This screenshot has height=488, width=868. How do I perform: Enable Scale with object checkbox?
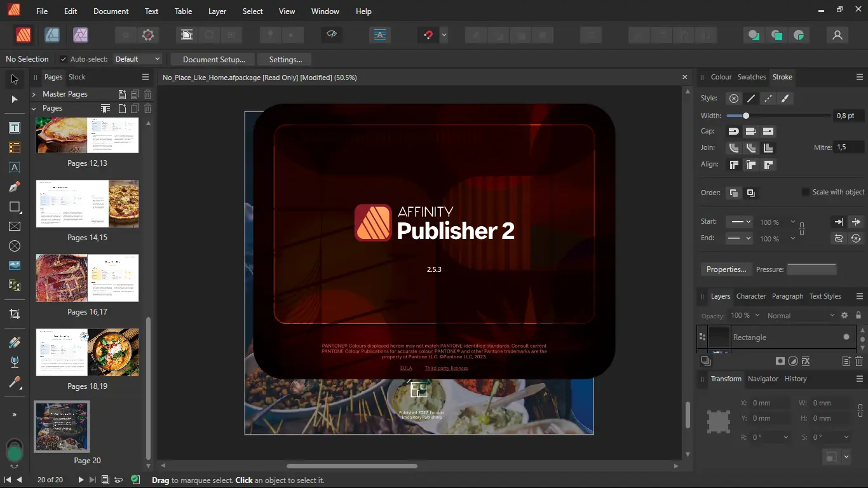tap(806, 192)
